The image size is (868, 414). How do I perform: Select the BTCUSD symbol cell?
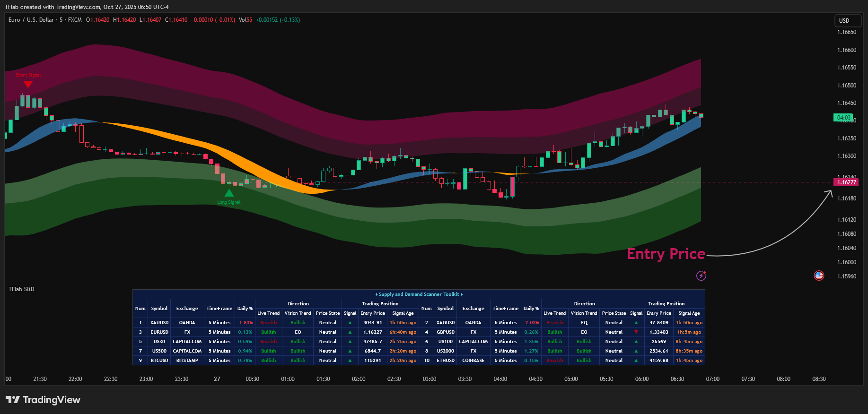click(x=159, y=361)
